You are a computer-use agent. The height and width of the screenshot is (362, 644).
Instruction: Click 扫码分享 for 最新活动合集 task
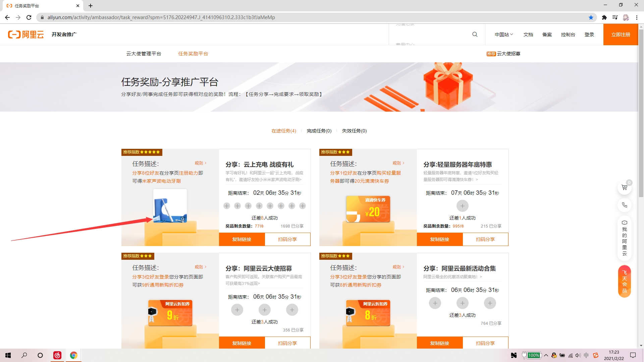tap(485, 343)
